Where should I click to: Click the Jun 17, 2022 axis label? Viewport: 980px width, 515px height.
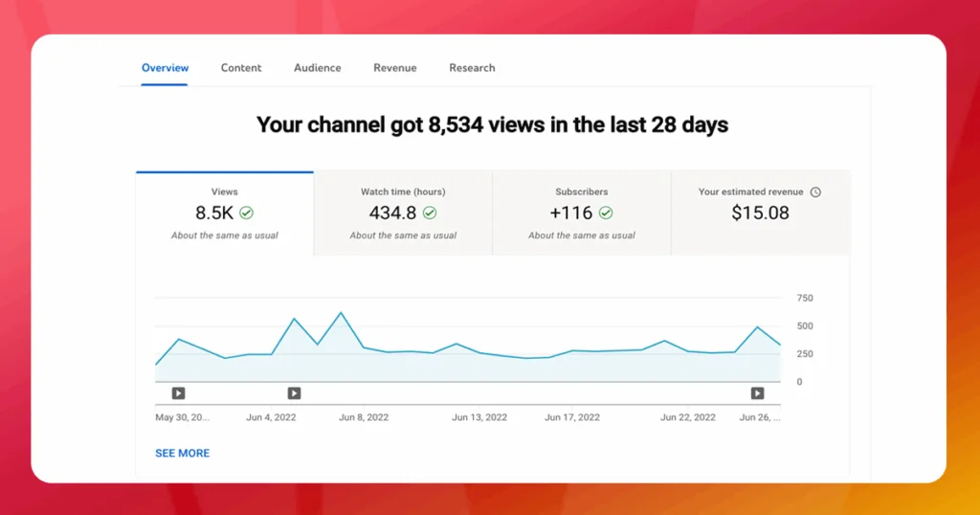coord(572,417)
